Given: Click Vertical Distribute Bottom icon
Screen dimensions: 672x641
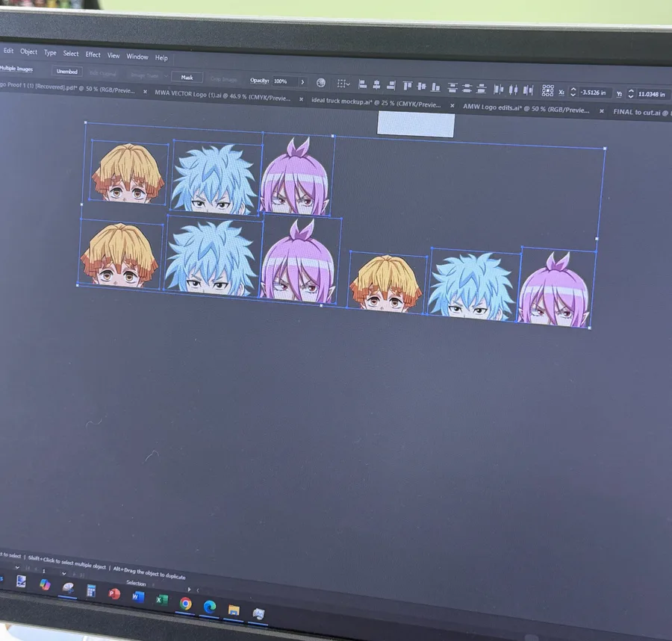Looking at the screenshot, I should 482,89.
